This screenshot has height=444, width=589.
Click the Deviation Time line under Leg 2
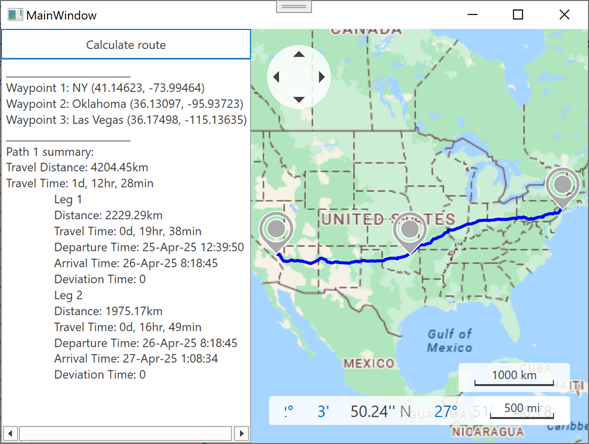click(x=100, y=375)
